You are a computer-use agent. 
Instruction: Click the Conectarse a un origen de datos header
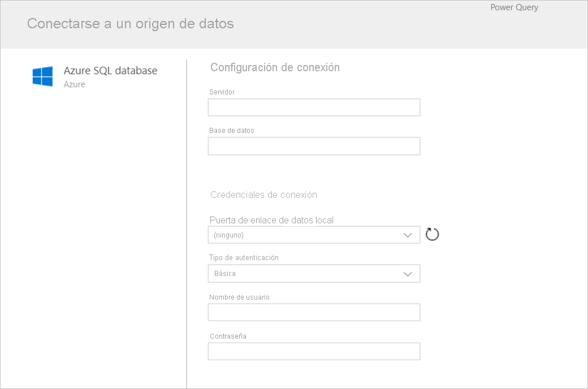tap(130, 24)
